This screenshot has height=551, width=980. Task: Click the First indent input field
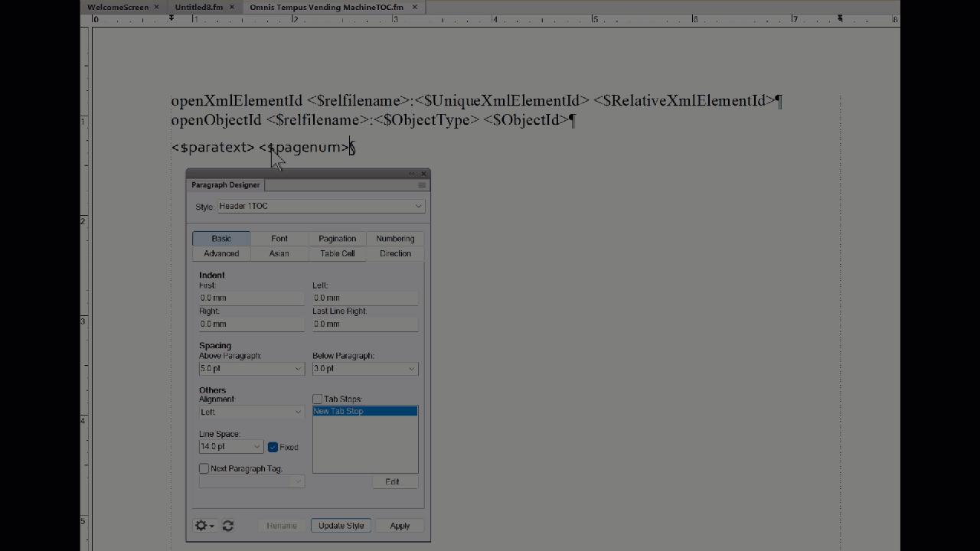[x=251, y=298]
